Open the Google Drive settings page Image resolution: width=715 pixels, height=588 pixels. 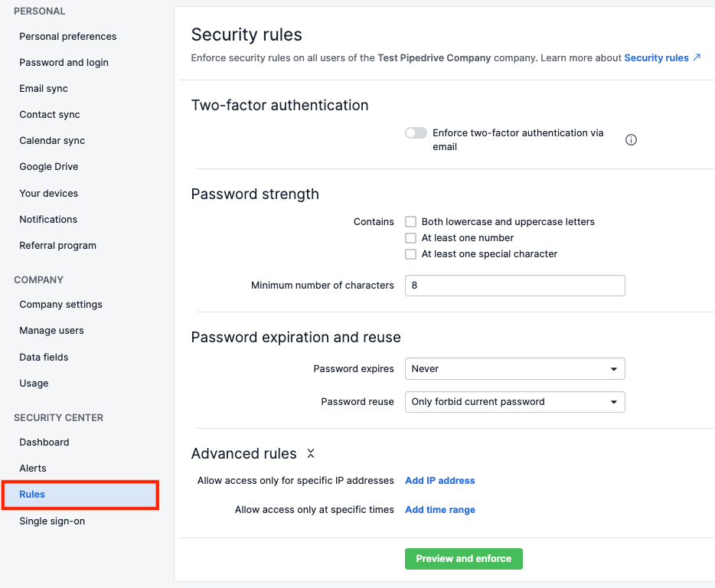[x=49, y=167]
